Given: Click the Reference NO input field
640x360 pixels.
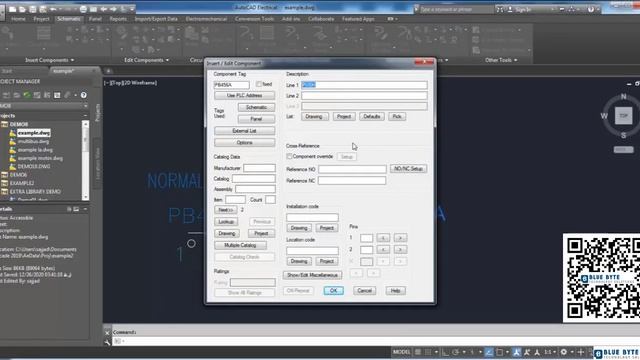Looking at the screenshot, I should [352, 169].
